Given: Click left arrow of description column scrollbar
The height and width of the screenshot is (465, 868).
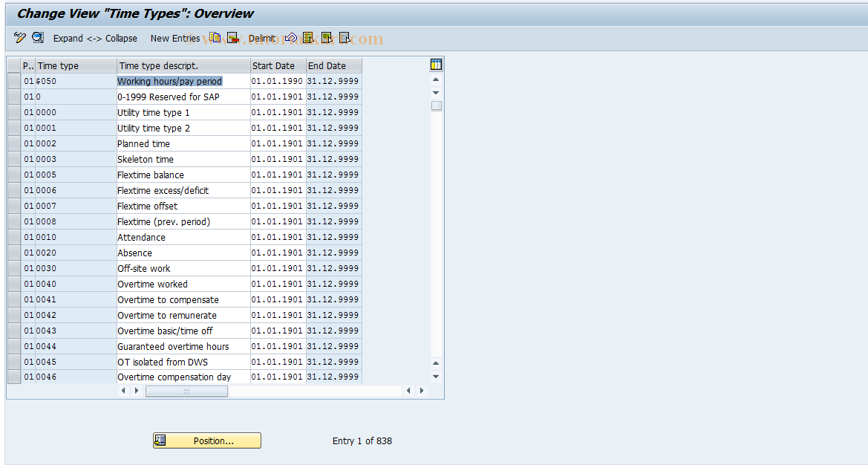Looking at the screenshot, I should (x=123, y=391).
